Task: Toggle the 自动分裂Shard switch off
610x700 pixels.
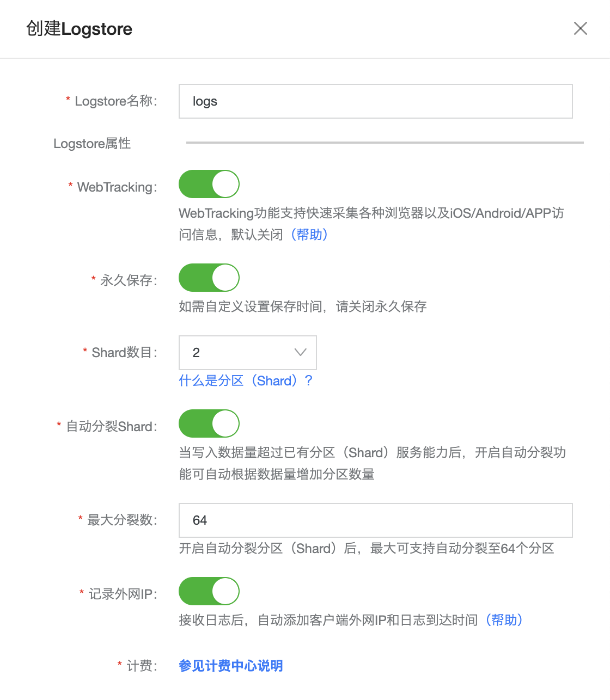Action: tap(209, 423)
